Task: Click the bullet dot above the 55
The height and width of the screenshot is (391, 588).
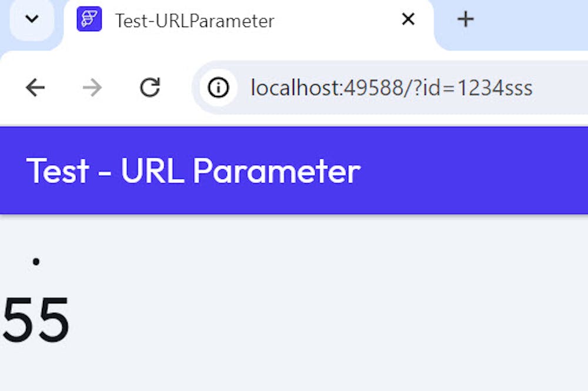Action: tap(36, 262)
